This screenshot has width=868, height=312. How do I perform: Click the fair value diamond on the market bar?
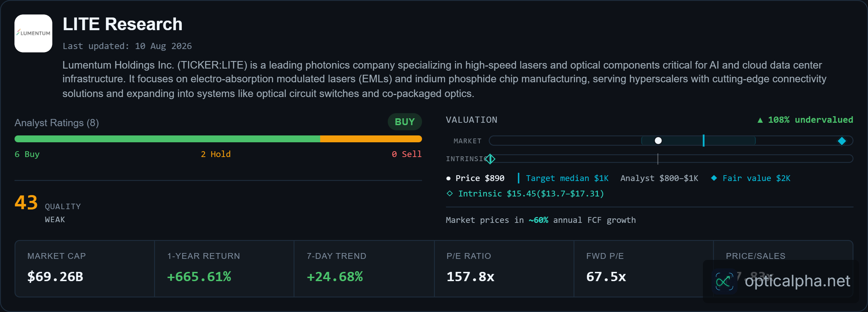pos(842,141)
